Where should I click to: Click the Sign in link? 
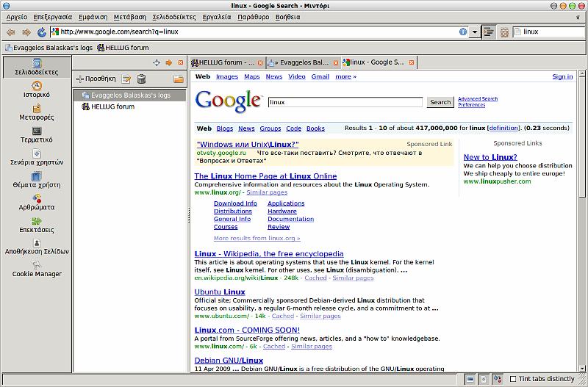[x=562, y=76]
